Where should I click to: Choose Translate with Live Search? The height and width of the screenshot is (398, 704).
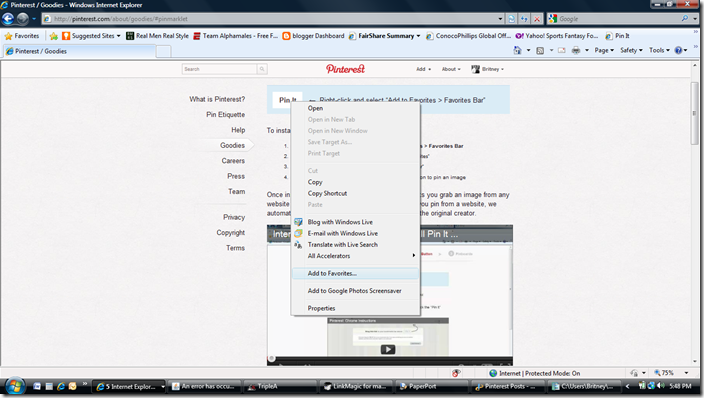tap(355, 244)
